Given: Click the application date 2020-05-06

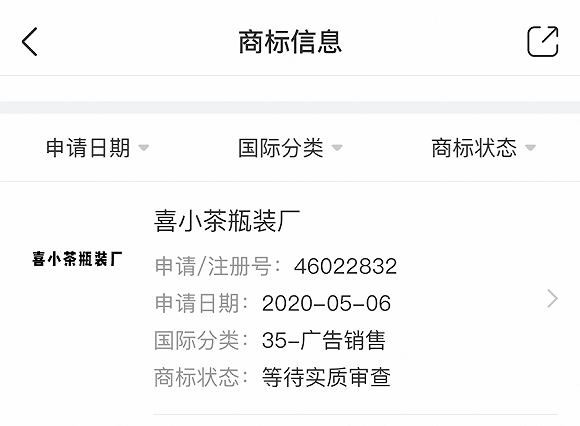Looking at the screenshot, I should pos(326,303).
